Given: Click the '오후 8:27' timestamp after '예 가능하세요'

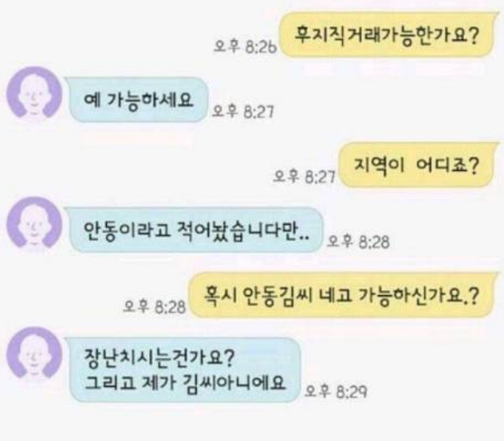Looking at the screenshot, I should [243, 112].
